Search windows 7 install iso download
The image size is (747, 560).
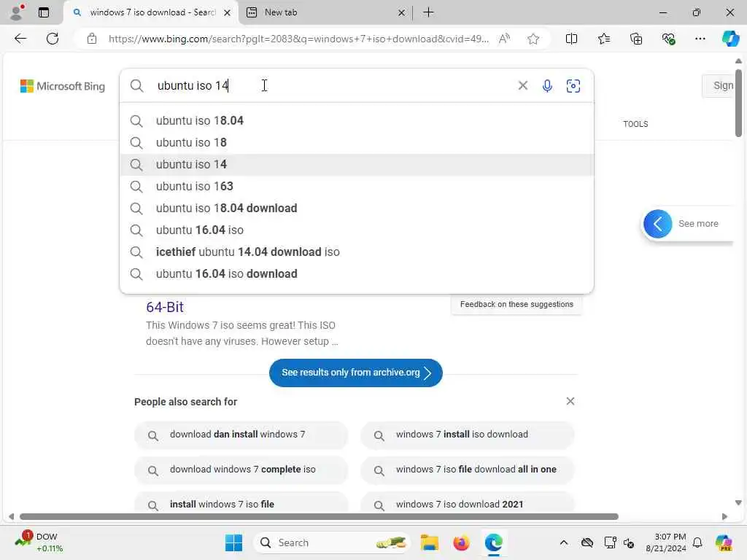click(x=468, y=435)
